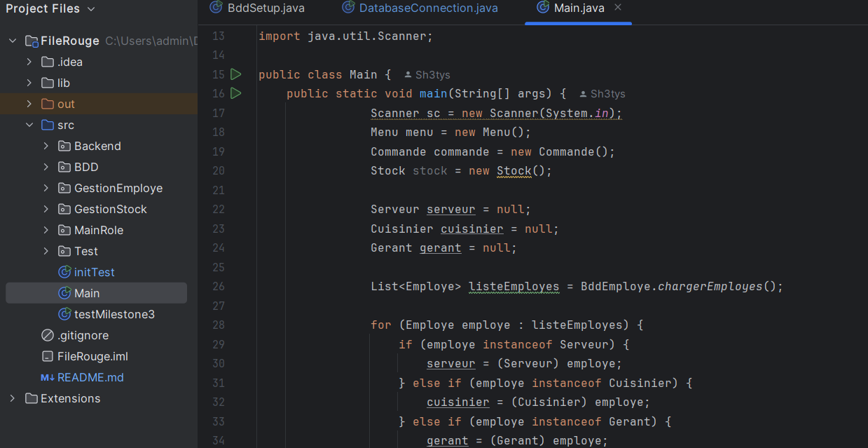Expand the GestionEmploye package
This screenshot has height=448, width=868.
pos(46,188)
